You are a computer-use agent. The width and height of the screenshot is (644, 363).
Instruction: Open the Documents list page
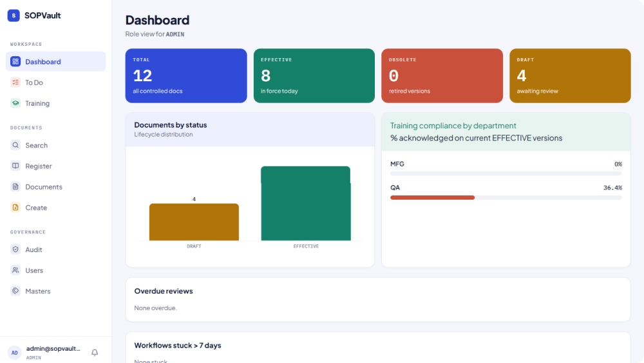click(x=56, y=186)
